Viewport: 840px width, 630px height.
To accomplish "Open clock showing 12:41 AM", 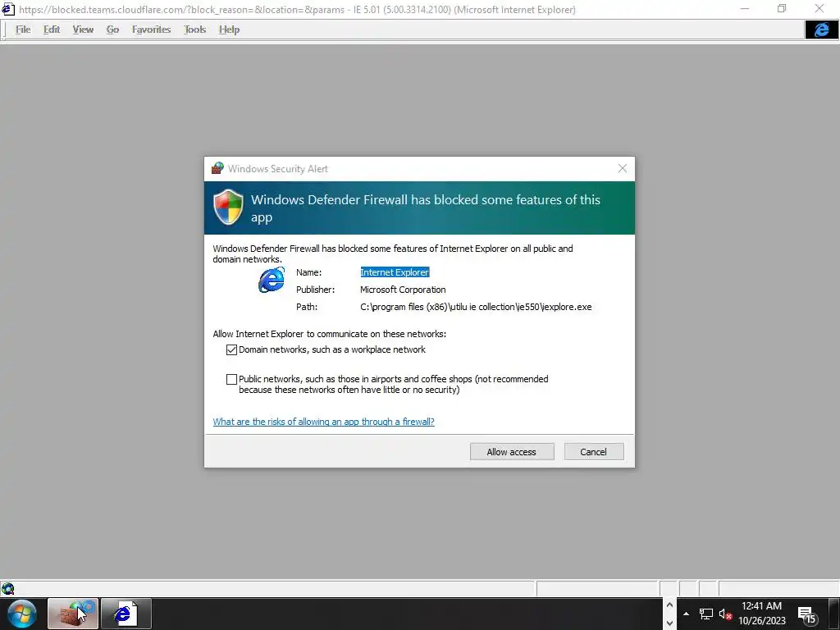I will [762, 614].
